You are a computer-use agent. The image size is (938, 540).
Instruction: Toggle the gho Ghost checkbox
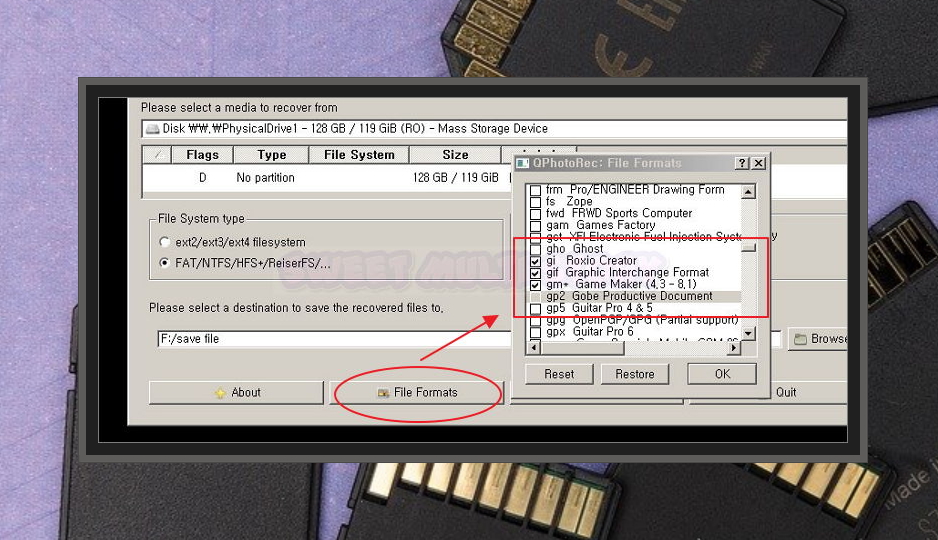tap(535, 249)
